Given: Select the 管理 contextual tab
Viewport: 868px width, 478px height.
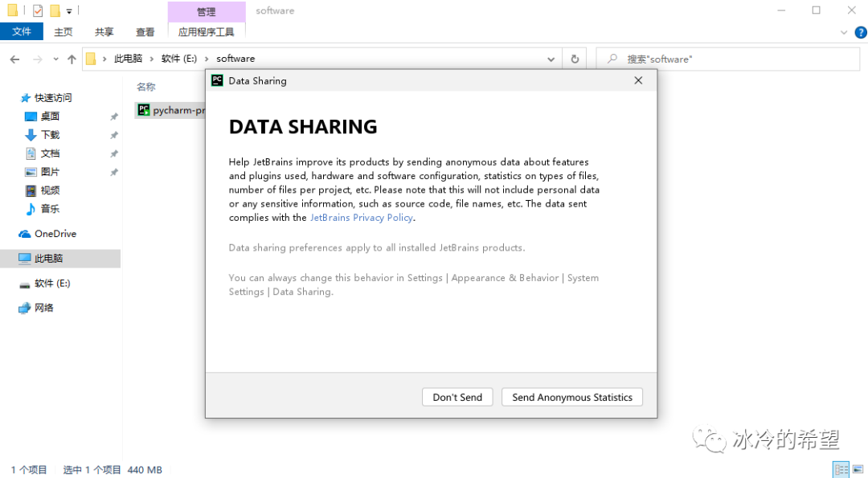Looking at the screenshot, I should click(206, 11).
